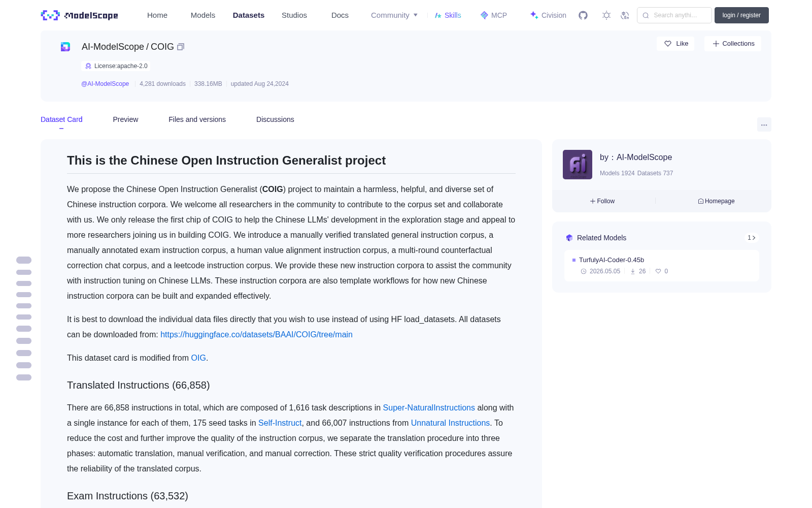Click the Civision star icon
This screenshot has height=508, width=812.
click(x=534, y=15)
